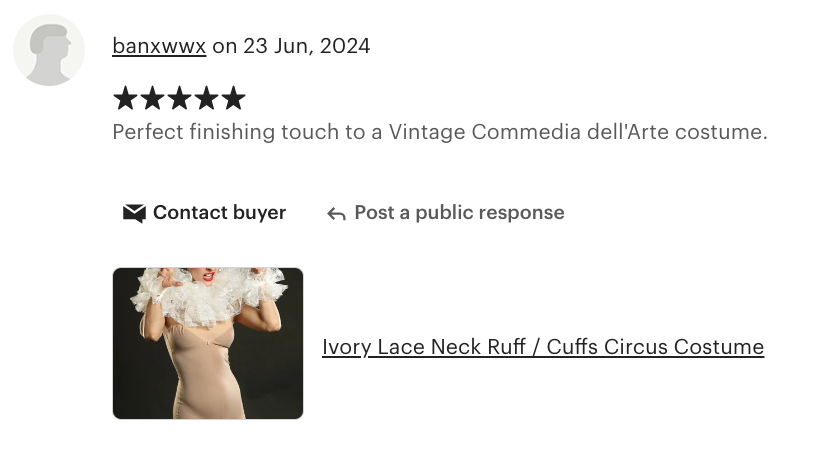Open Ivory Lace Neck Ruff listing link
The width and height of the screenshot is (818, 460).
[x=543, y=347]
